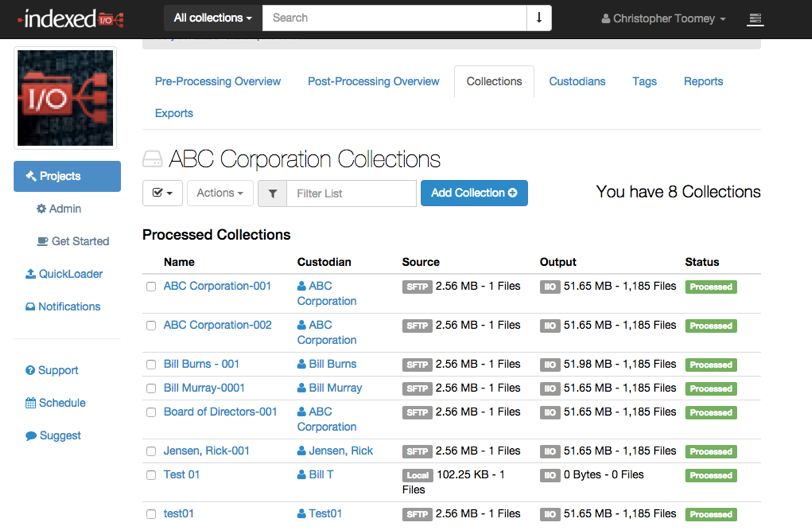Open the select-all checkbox dropdown
This screenshot has width=812, height=531.
(x=162, y=193)
